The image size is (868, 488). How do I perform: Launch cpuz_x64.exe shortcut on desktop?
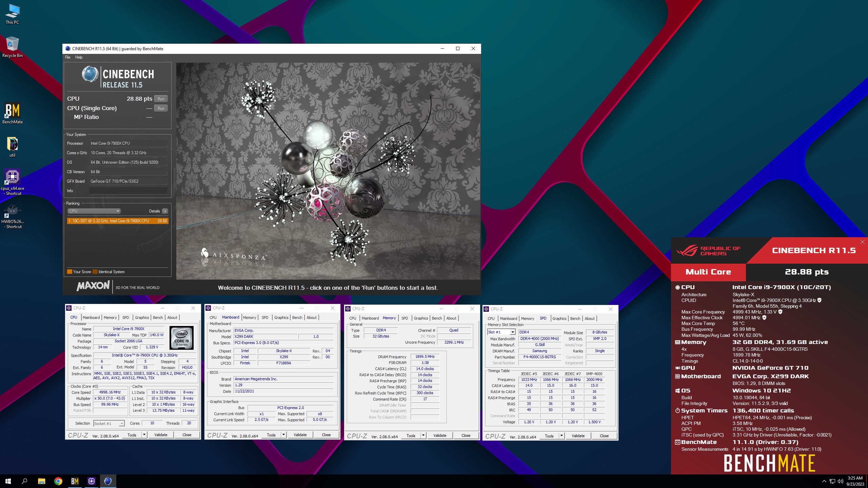tap(13, 182)
